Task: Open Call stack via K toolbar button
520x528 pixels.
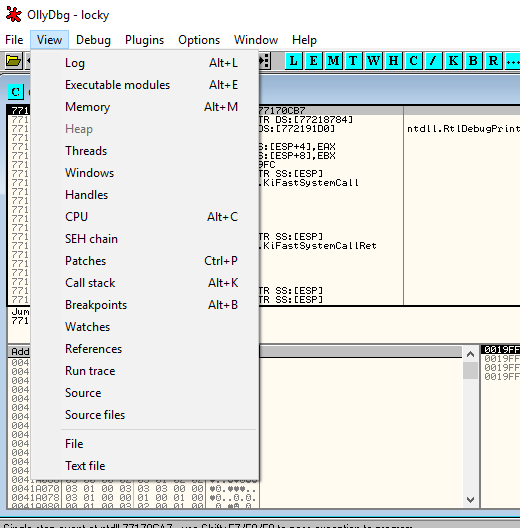Action: [453, 61]
